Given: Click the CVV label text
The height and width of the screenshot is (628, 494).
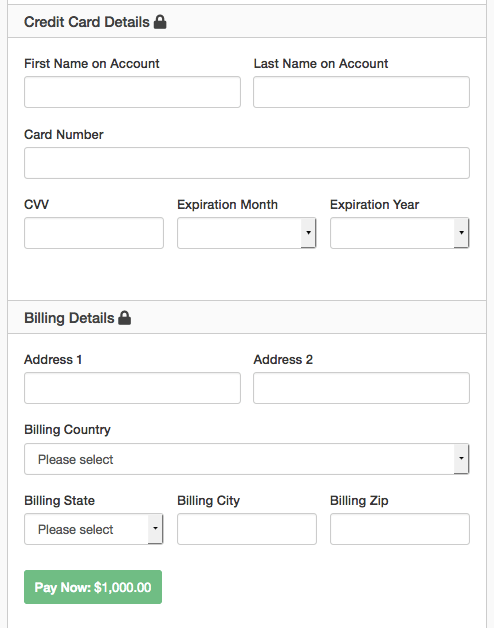Looking at the screenshot, I should coord(36,205).
